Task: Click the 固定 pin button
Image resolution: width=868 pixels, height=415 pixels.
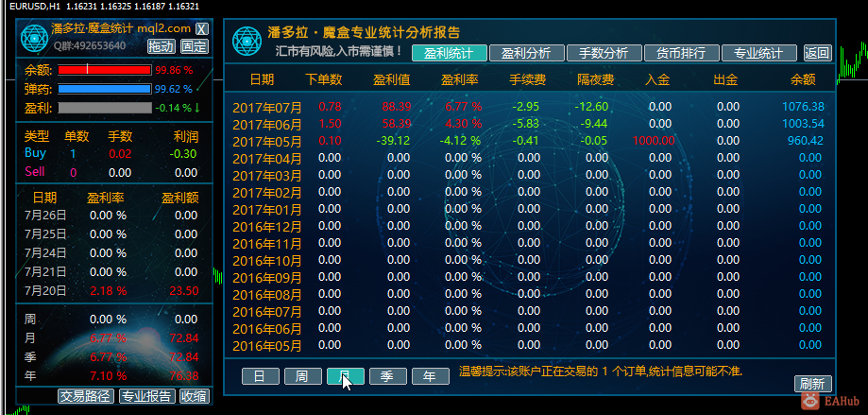Action: (195, 46)
